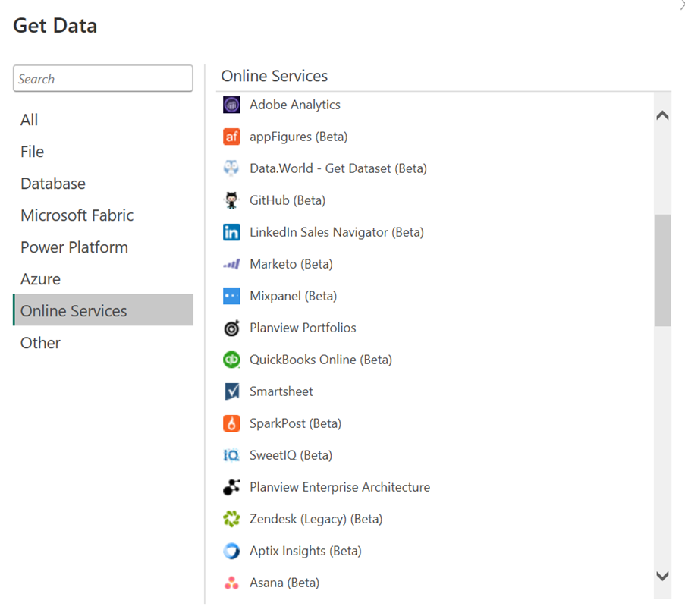The image size is (685, 616).
Task: Click the Mixpanel blue icon
Action: click(231, 296)
